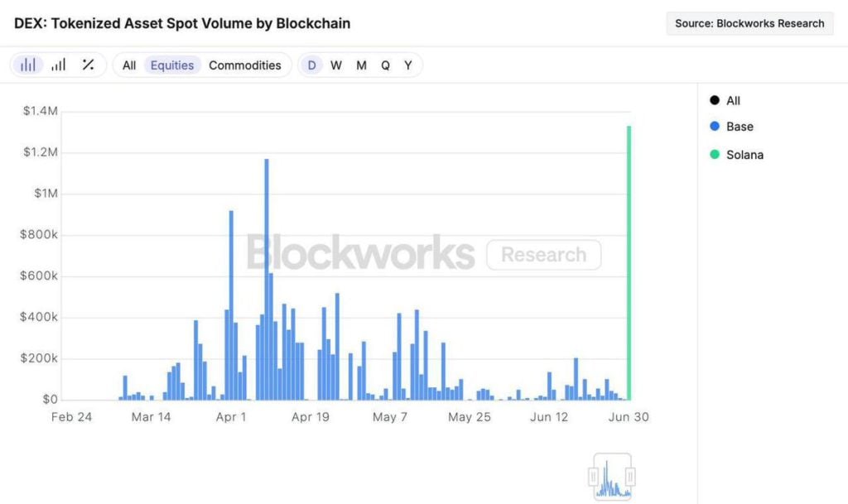Click the mini chart navigator preview
This screenshot has width=848, height=504.
click(612, 478)
